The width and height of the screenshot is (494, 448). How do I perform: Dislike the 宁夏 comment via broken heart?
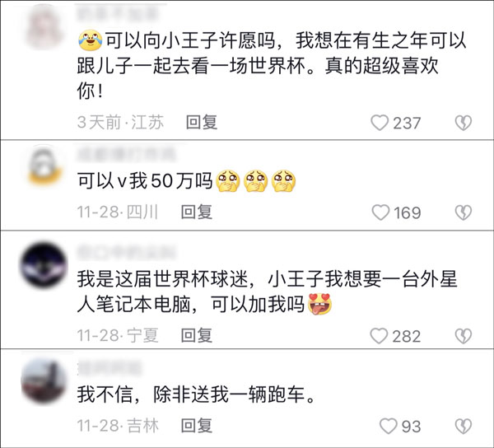(x=464, y=336)
